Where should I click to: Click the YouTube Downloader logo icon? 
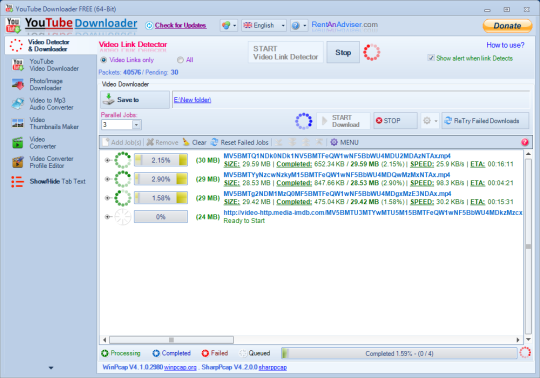[13, 25]
